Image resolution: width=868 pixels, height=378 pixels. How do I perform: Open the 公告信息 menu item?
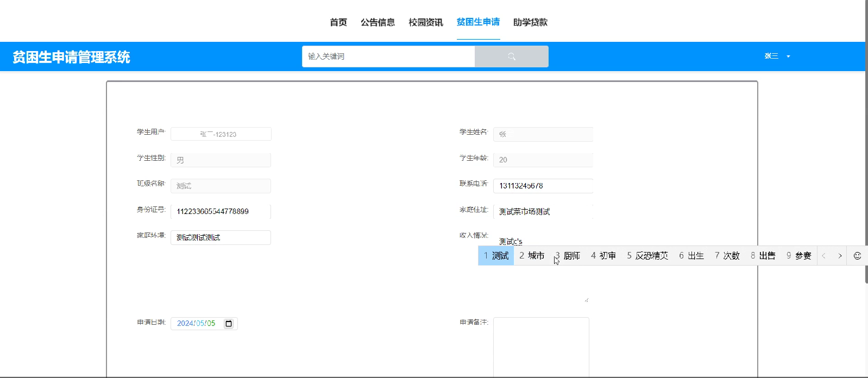tap(378, 22)
